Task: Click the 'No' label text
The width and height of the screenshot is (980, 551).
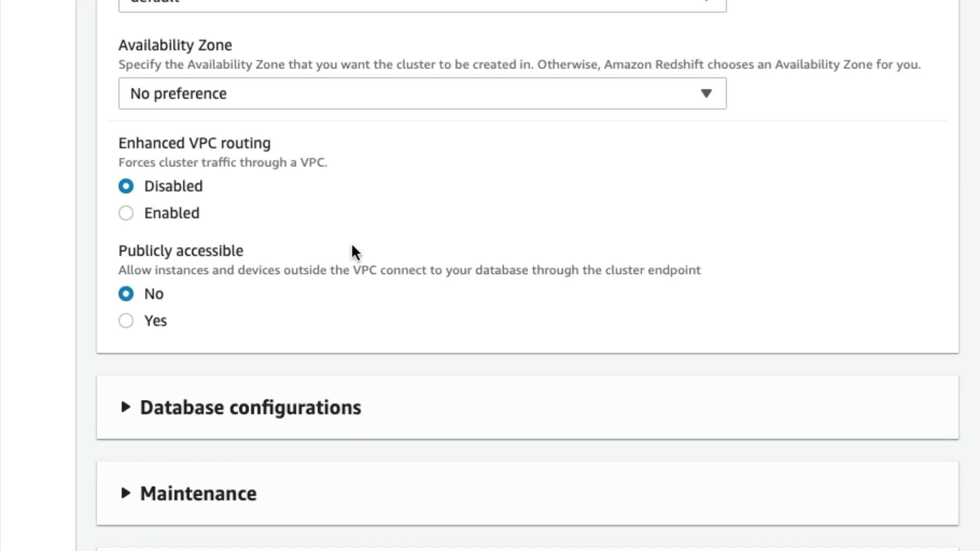Action: [x=154, y=294]
